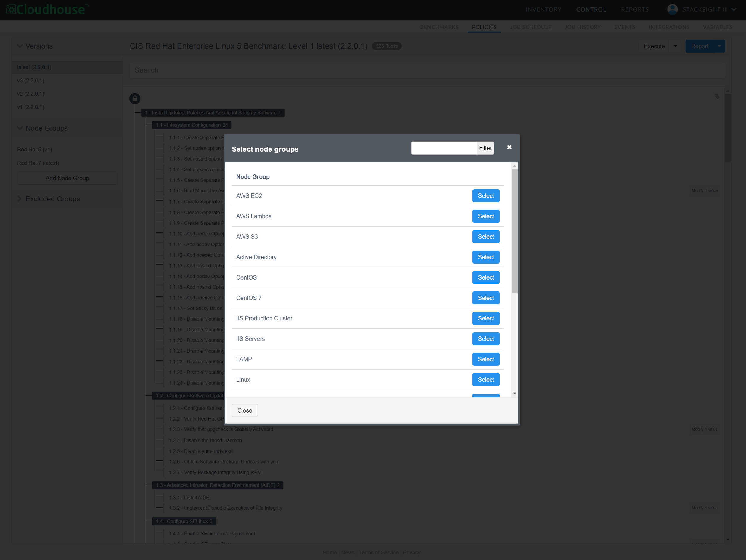The height and width of the screenshot is (560, 746).
Task: Click the Add Node Group button
Action: [67, 178]
